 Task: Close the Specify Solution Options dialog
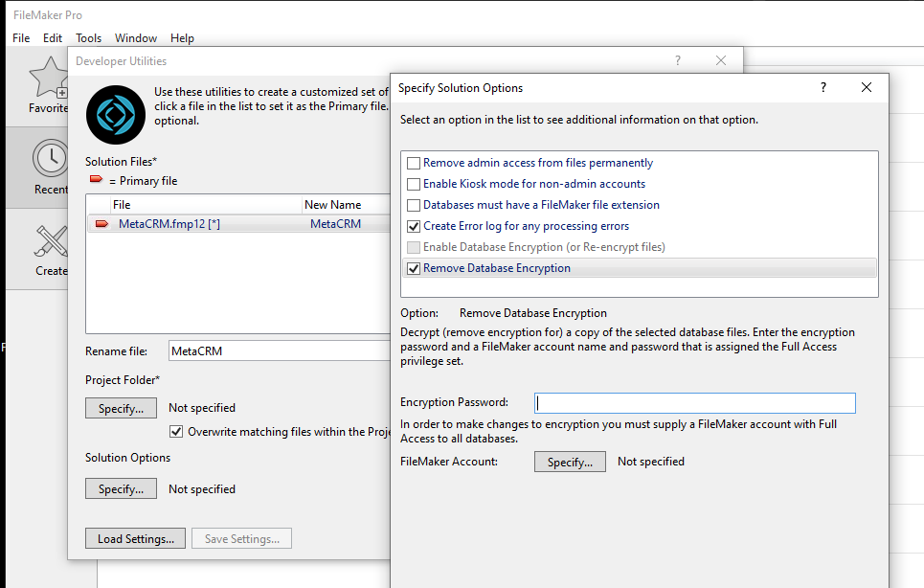(867, 87)
